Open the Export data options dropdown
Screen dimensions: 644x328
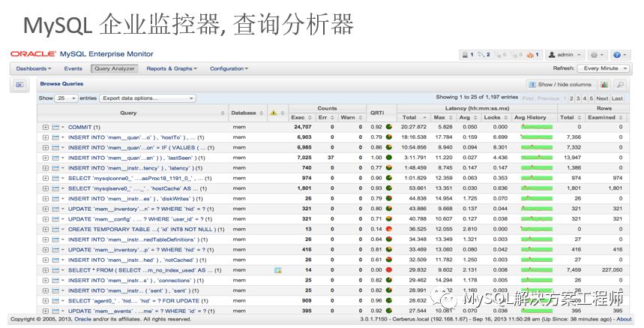(148, 98)
